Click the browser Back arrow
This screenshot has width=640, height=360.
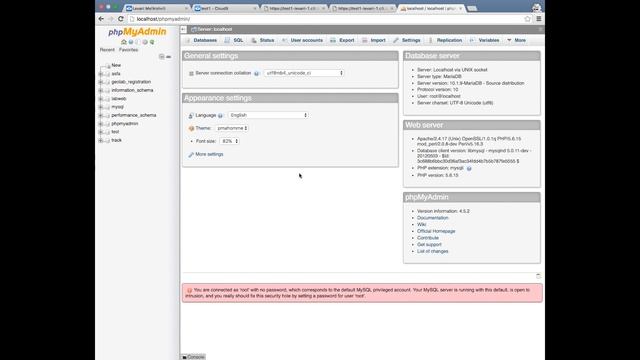[101, 19]
